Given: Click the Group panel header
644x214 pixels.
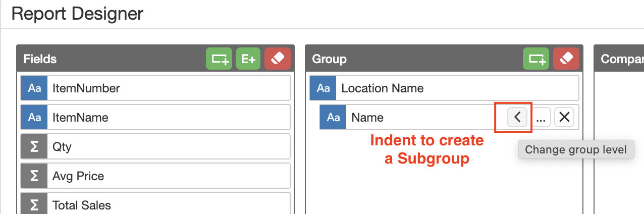Looking at the screenshot, I should [x=444, y=59].
